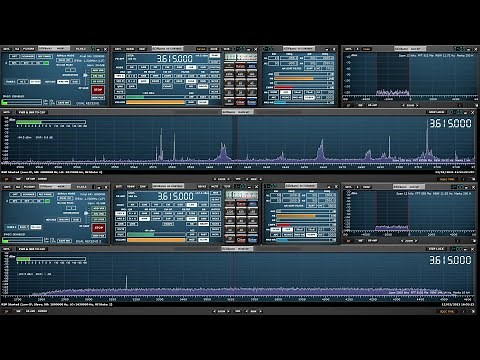Toggle LO LOCK in the bottom Main window
Viewport: 480px width, 360px height.
tap(99, 219)
